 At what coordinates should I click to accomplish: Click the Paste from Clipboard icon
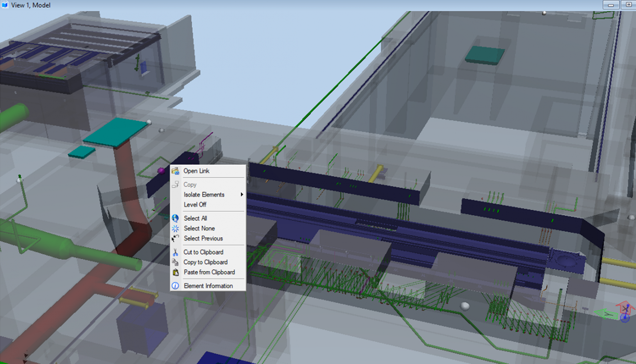175,272
